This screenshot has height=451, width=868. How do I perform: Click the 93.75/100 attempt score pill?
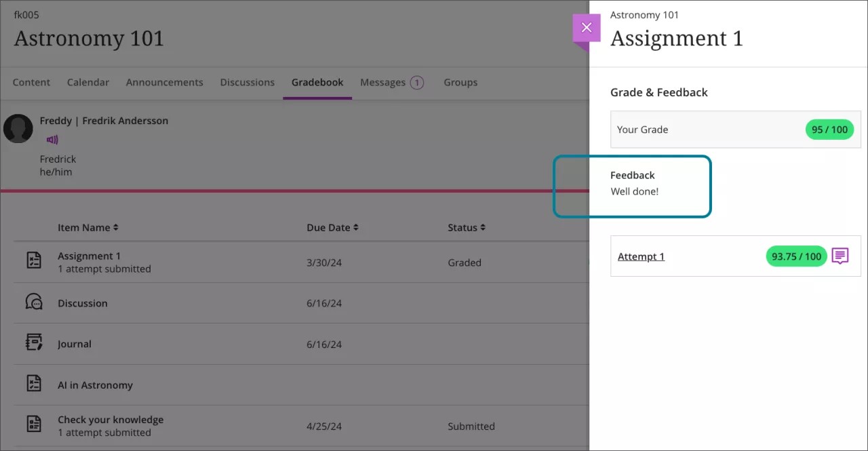point(795,256)
